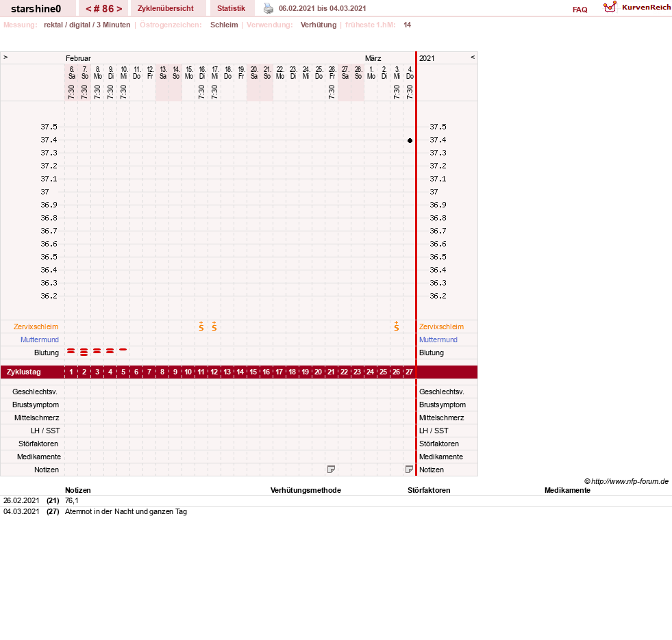This screenshot has width=672, height=640.
Task: Click the starshine0 username
Action: (x=36, y=9)
